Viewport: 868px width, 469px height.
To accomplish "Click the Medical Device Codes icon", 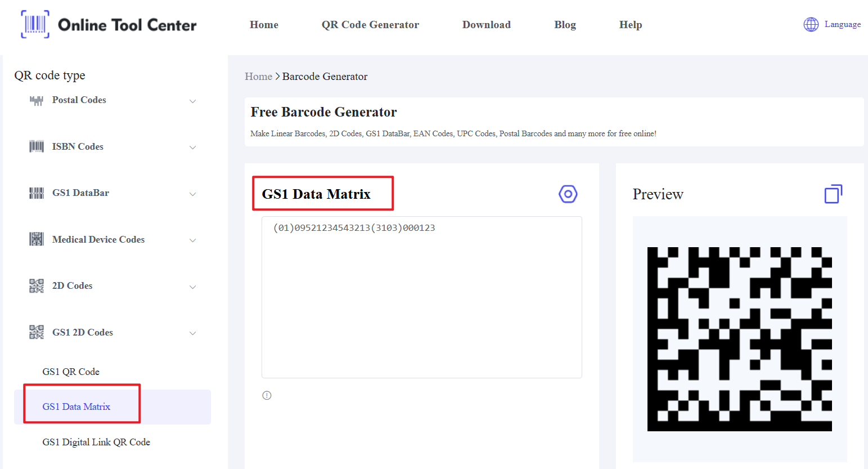I will pos(37,239).
